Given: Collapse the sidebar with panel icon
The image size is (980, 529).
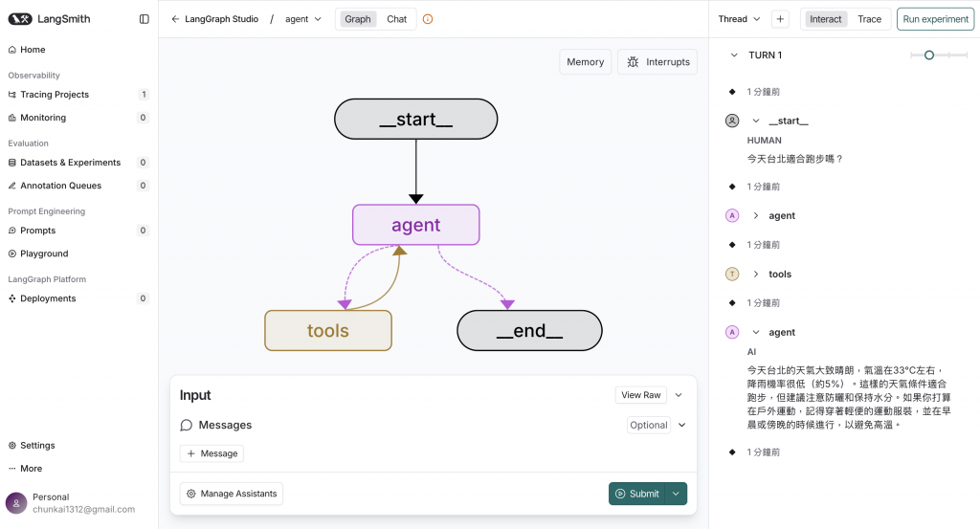Looking at the screenshot, I should point(144,19).
